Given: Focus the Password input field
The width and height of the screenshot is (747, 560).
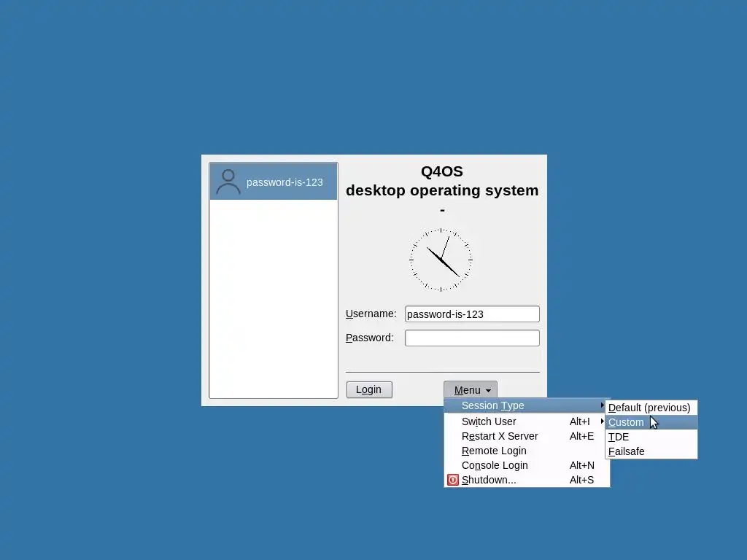Looking at the screenshot, I should point(472,338).
